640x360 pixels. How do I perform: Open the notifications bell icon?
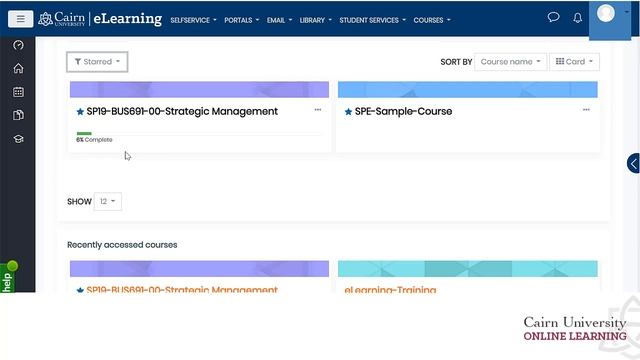tap(577, 18)
